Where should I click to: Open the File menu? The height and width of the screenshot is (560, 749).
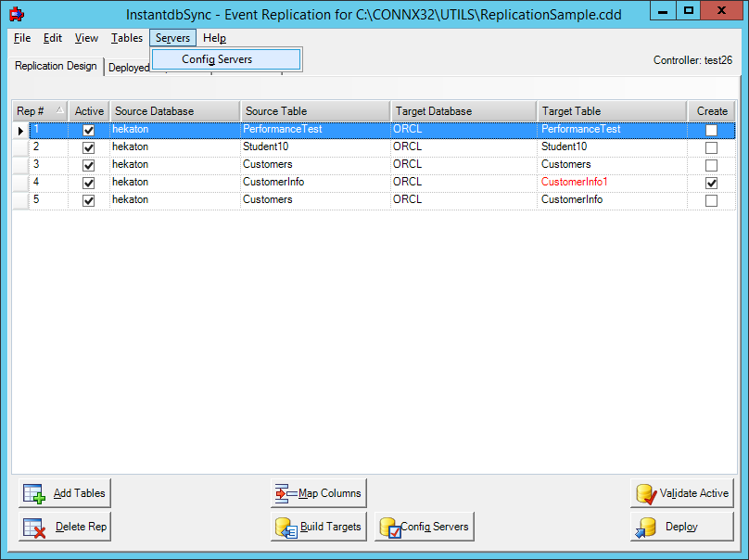22,38
